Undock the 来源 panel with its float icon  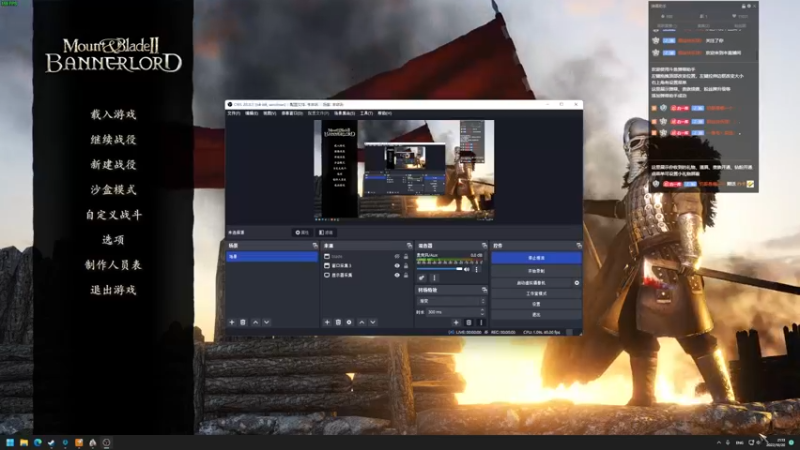(409, 246)
